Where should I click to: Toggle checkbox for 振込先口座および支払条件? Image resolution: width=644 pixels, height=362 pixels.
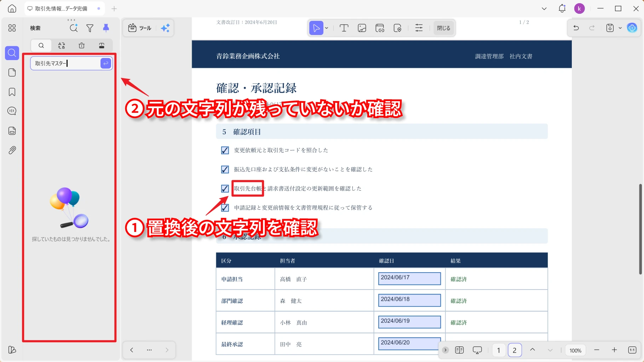click(225, 169)
